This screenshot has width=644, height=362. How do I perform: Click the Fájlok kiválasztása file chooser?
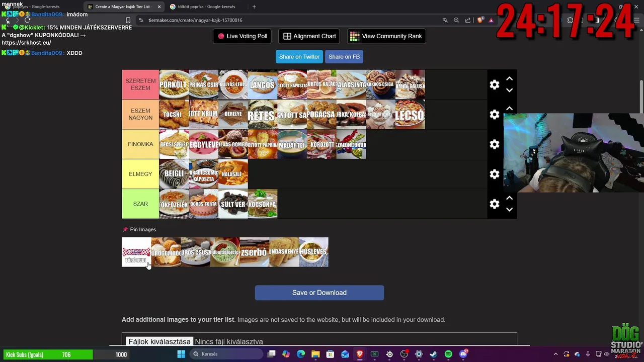click(159, 341)
